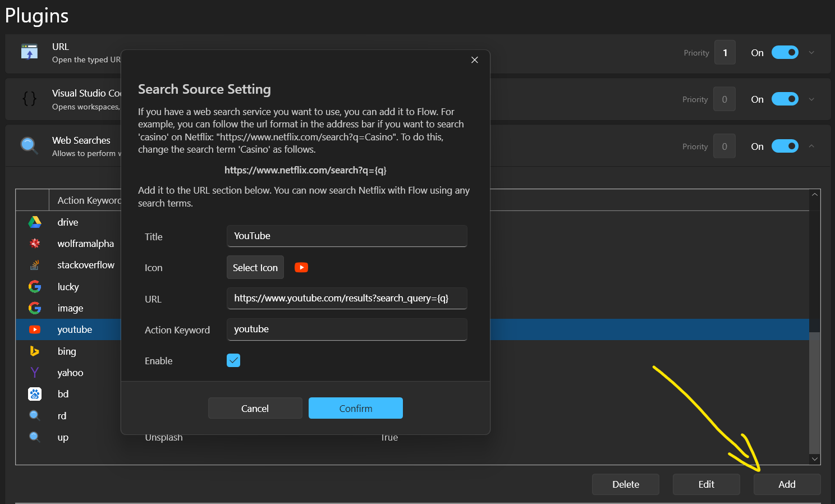
Task: Click the Wolfram Alpha red icon
Action: 35,244
